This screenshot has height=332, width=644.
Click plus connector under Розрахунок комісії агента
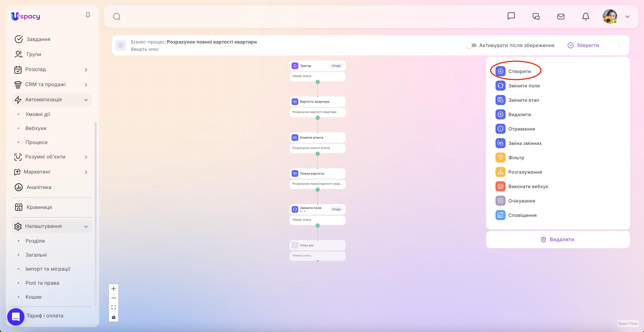coord(318,154)
